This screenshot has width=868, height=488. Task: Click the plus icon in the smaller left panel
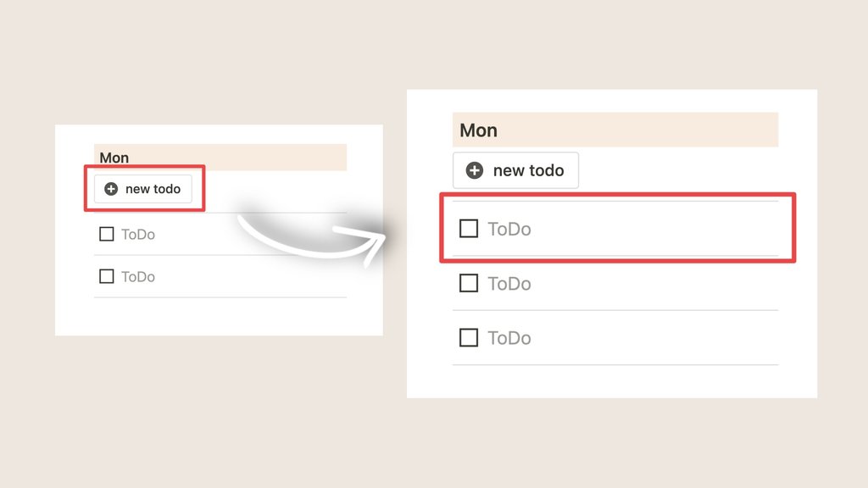pyautogui.click(x=111, y=189)
